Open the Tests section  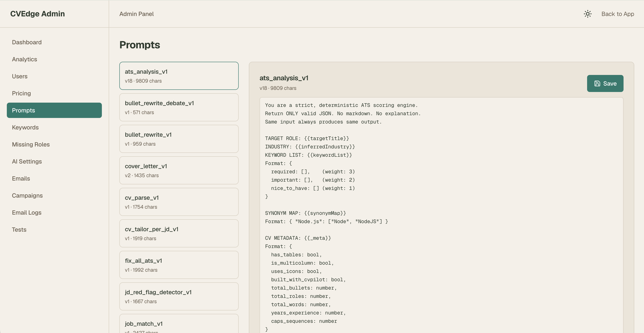click(54, 229)
